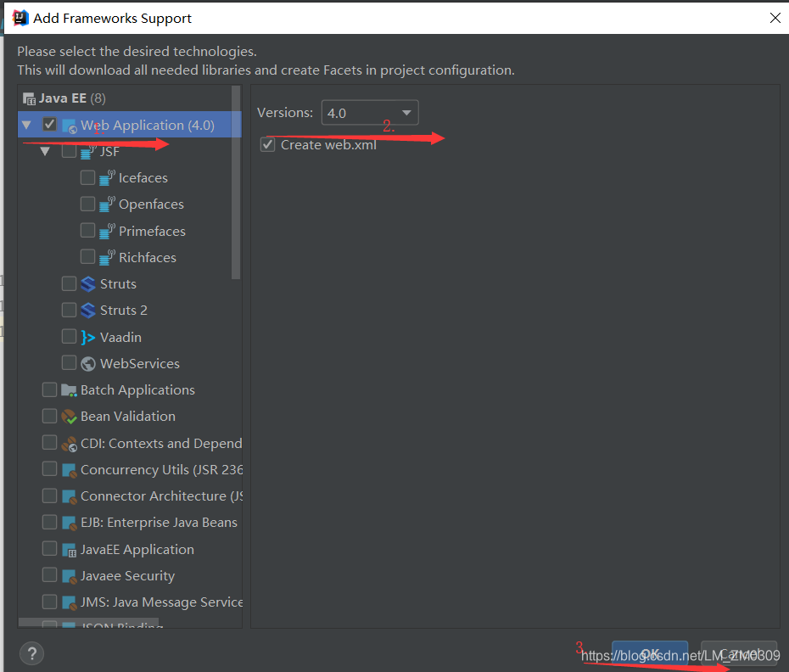The image size is (789, 672).
Task: Click the JMS Java Message Service icon
Action: pyautogui.click(x=69, y=602)
